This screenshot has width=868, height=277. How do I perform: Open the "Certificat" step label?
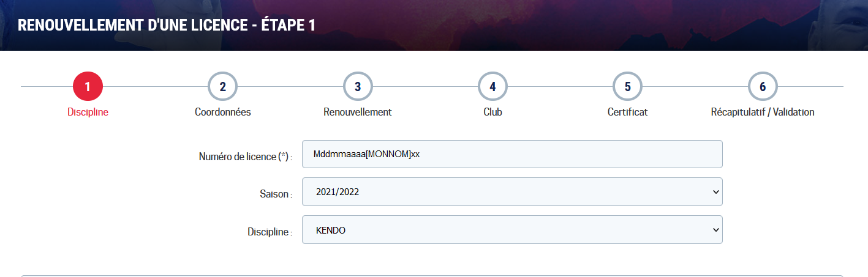point(627,113)
